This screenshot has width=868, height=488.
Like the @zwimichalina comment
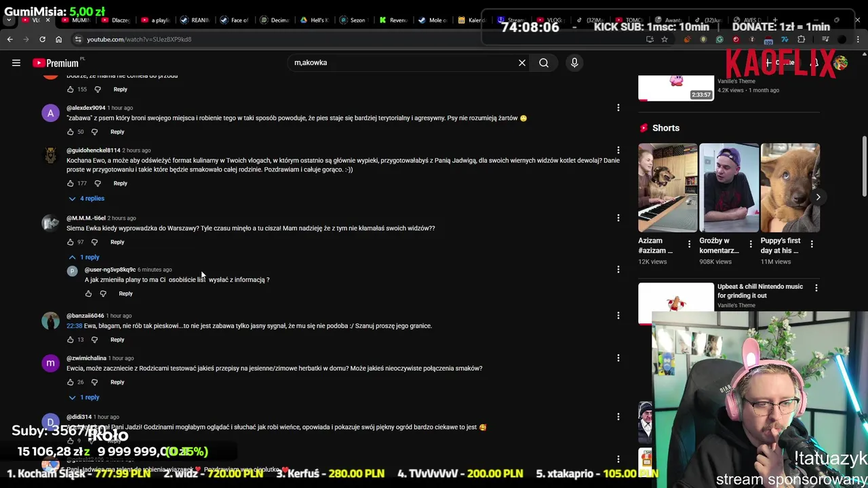pyautogui.click(x=71, y=382)
